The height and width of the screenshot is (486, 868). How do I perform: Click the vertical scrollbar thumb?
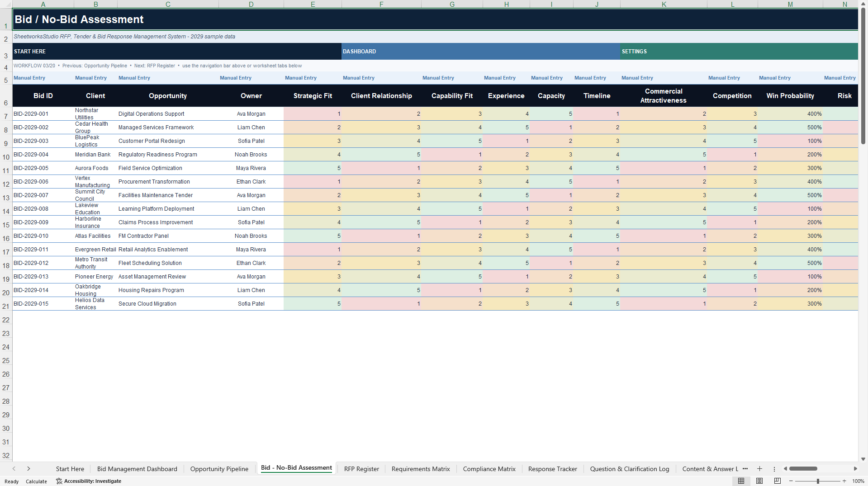point(863,76)
